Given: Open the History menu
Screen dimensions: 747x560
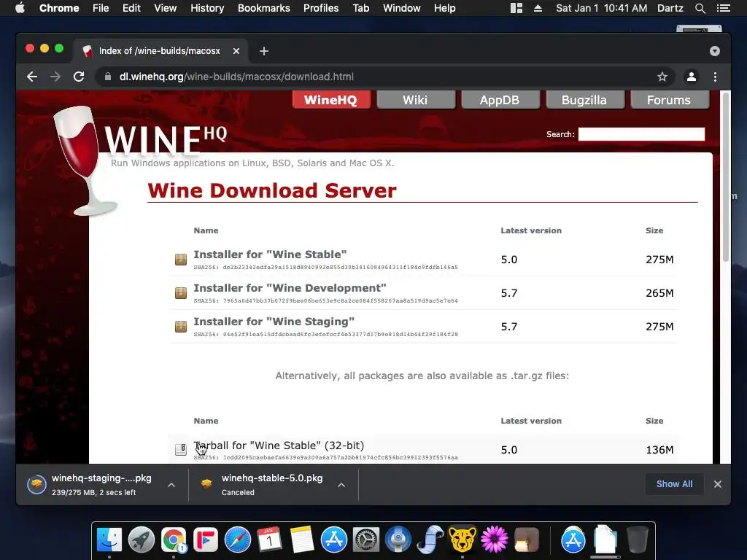Looking at the screenshot, I should point(207,8).
